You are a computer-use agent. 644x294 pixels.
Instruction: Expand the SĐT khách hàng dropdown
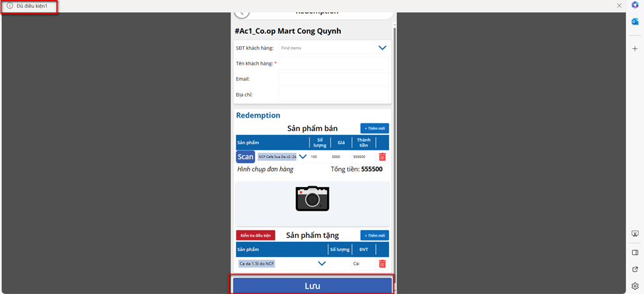pos(382,48)
